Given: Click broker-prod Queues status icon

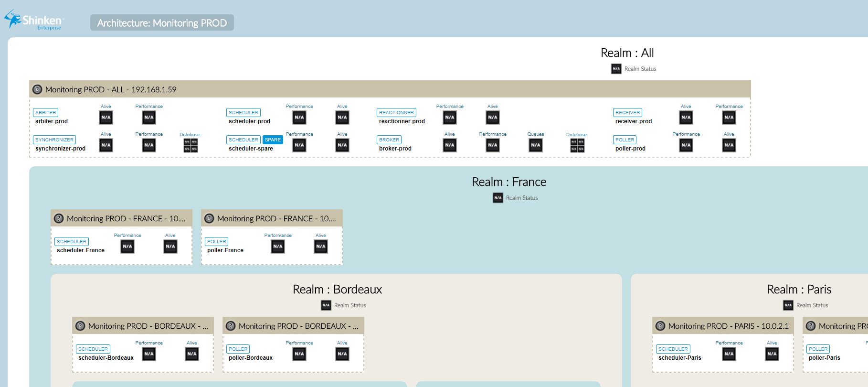Looking at the screenshot, I should pyautogui.click(x=536, y=145).
